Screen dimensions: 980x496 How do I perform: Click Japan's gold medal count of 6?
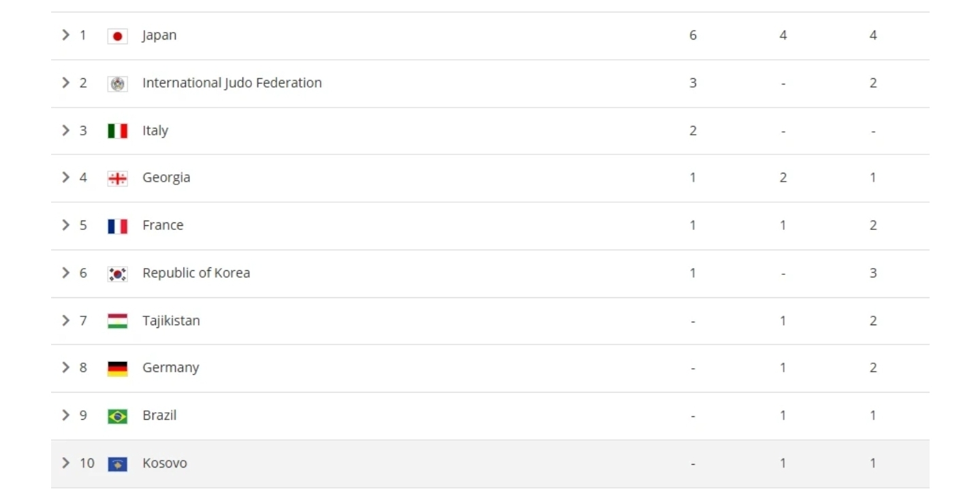(693, 35)
